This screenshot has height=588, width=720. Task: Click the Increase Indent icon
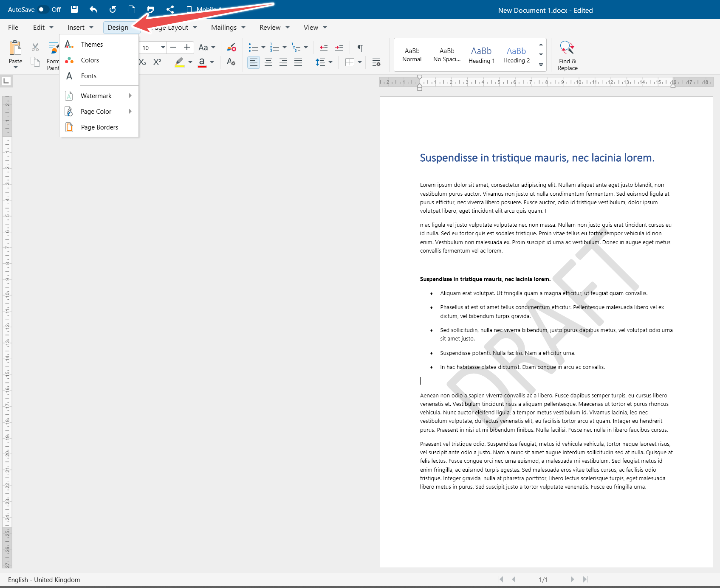(339, 48)
